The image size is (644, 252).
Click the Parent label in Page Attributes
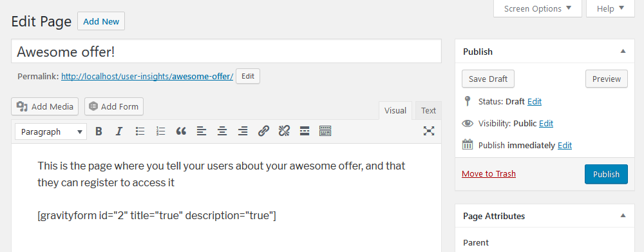pyautogui.click(x=476, y=242)
